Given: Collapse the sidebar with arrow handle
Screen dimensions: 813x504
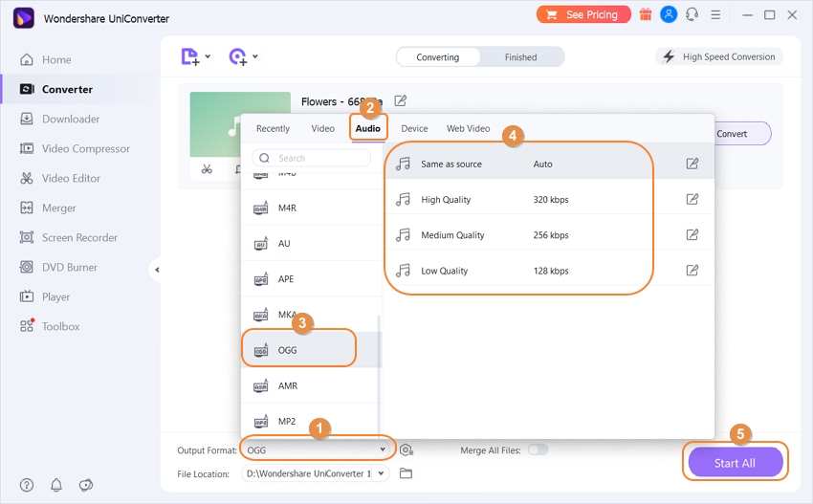Looking at the screenshot, I should 156,270.
